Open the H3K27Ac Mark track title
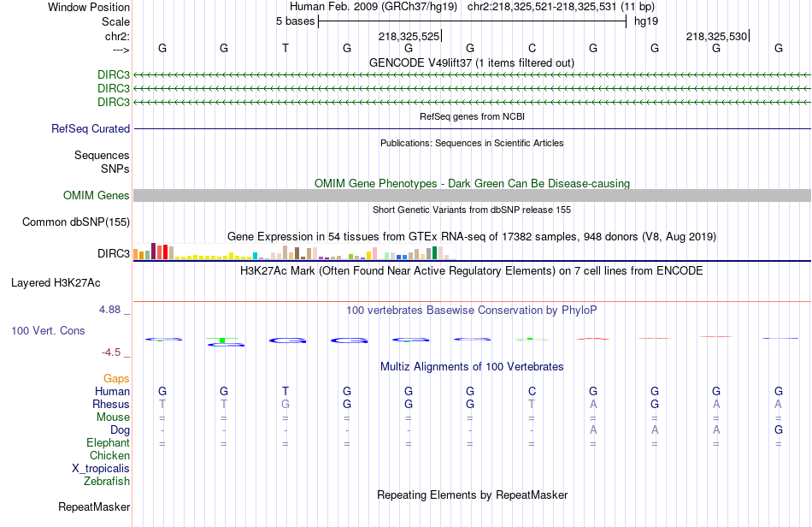 [472, 270]
